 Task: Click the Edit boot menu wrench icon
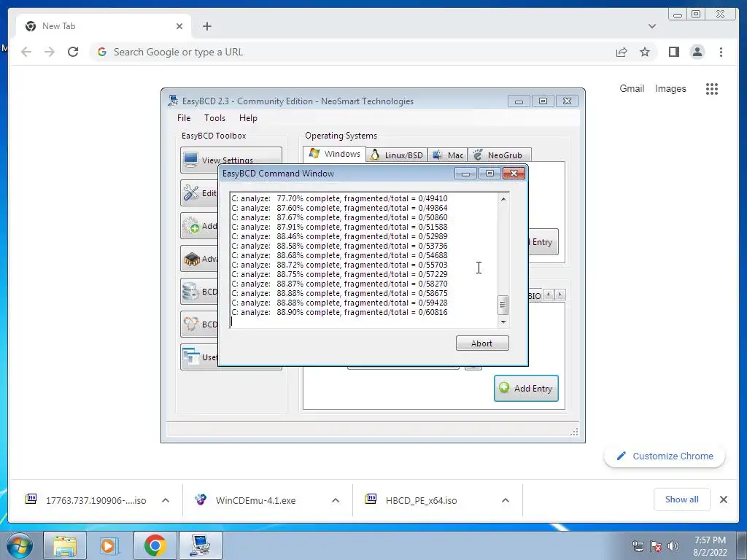(191, 192)
